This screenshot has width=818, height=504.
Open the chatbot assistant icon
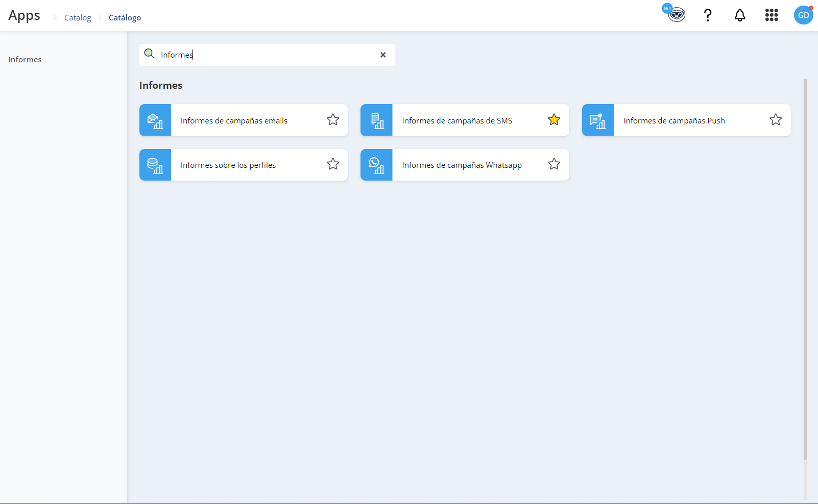coord(675,13)
